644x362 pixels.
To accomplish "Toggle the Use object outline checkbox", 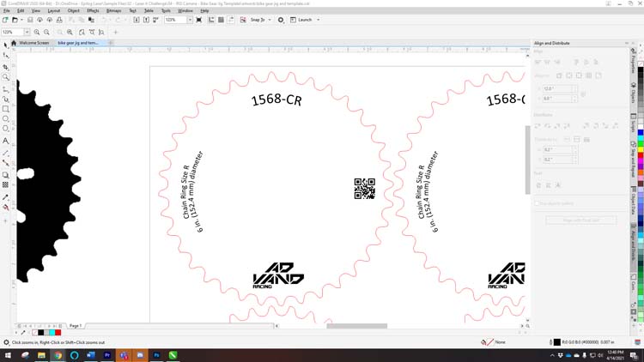I will [x=537, y=203].
